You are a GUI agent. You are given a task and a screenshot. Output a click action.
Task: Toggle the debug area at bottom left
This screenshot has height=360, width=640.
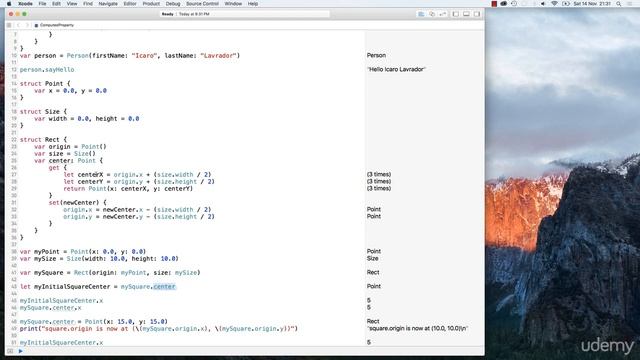11,351
